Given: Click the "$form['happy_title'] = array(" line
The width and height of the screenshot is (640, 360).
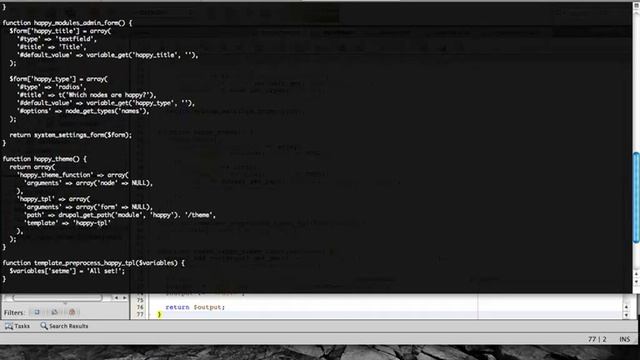Looking at the screenshot, I should click(60, 31).
